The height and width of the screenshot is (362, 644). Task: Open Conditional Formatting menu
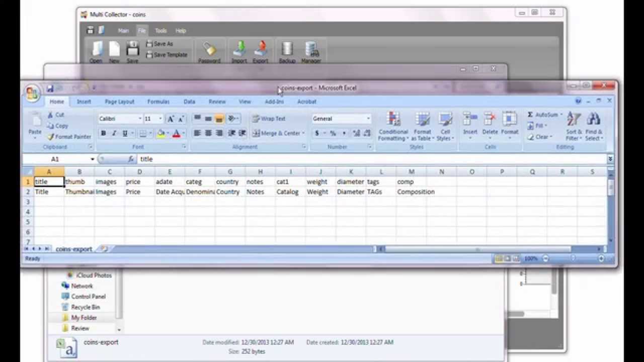393,126
